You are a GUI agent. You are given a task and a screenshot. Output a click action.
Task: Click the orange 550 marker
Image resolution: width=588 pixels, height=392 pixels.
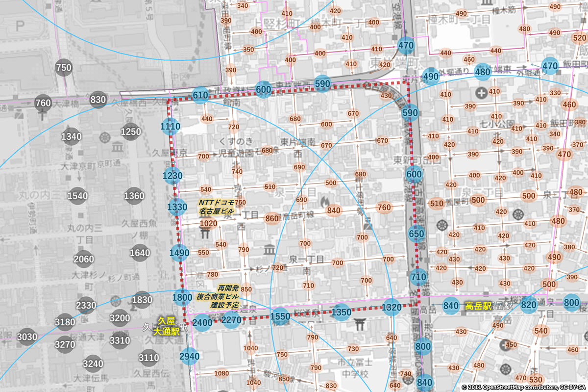pos(203,253)
